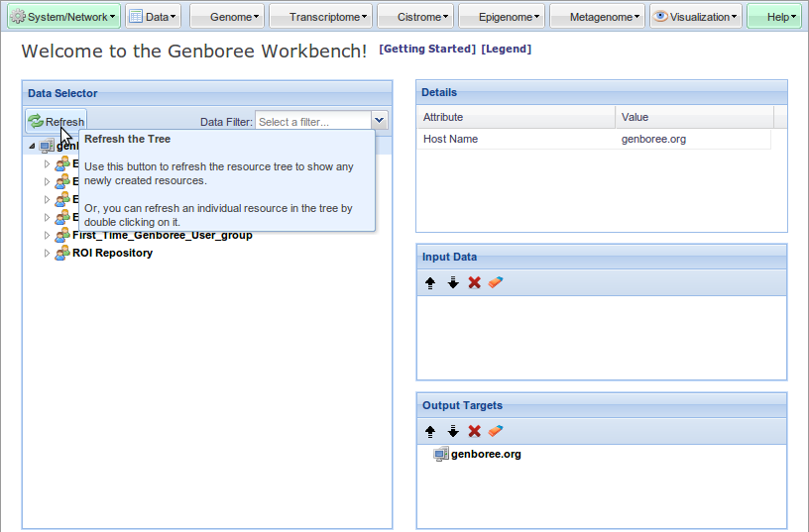The height and width of the screenshot is (532, 809).
Task: Open the Data Filter dropdown arrow
Action: [379, 121]
